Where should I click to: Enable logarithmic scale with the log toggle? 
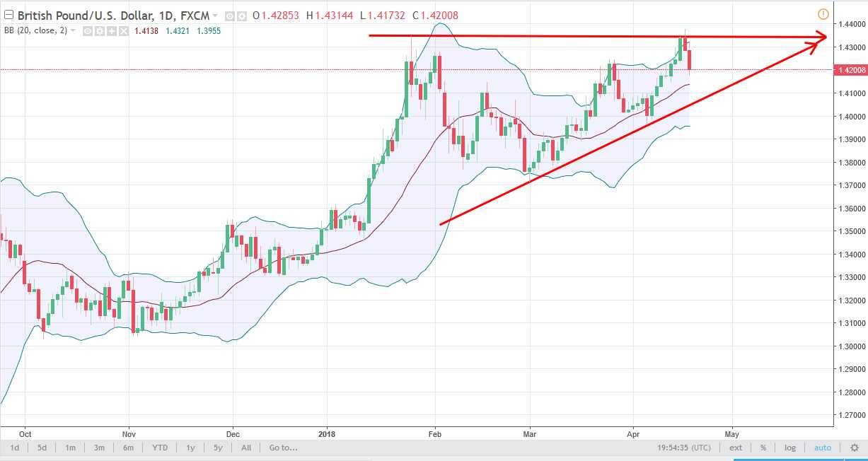click(789, 448)
